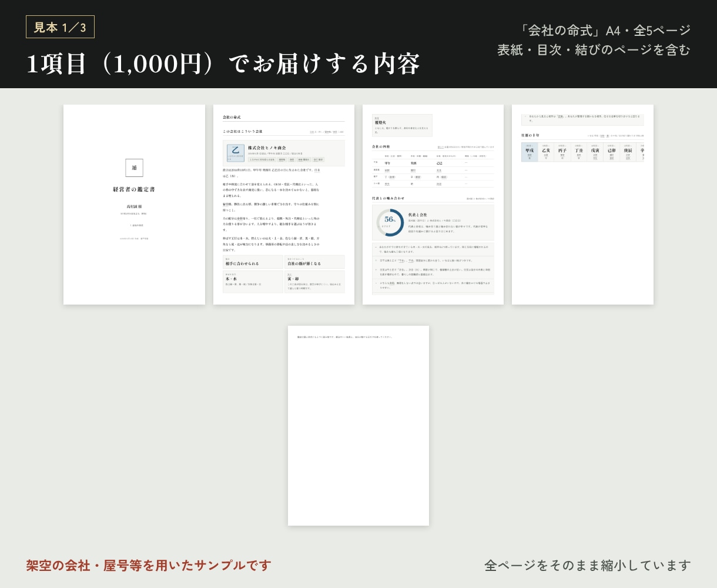The image size is (717, 588).
Task: Click the 木・水 card
Action: (x=253, y=282)
